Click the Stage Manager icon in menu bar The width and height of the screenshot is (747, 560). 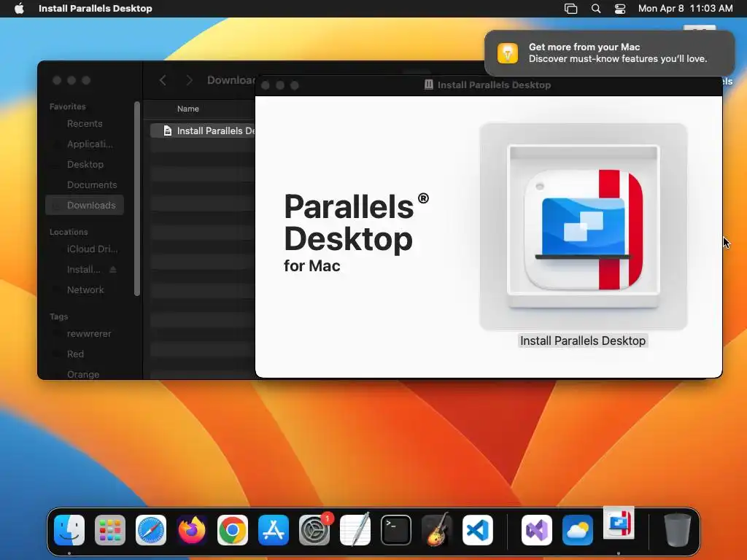click(x=570, y=9)
